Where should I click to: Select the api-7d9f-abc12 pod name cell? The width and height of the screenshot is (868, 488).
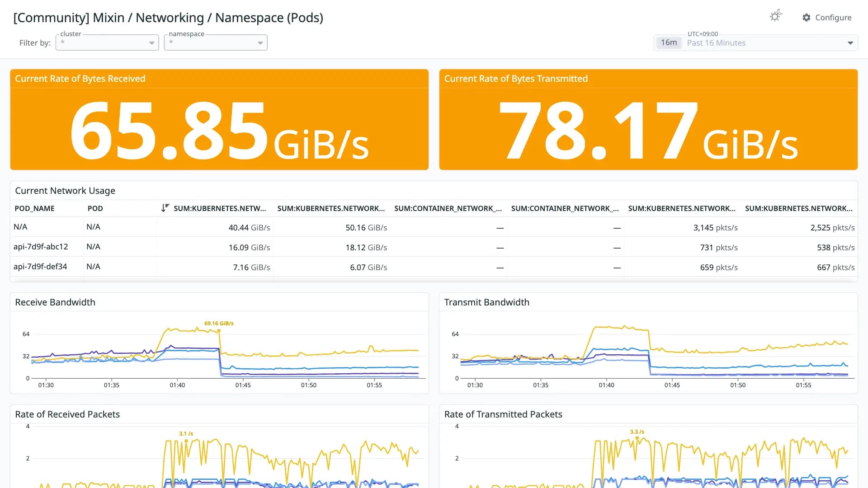[x=41, y=247]
